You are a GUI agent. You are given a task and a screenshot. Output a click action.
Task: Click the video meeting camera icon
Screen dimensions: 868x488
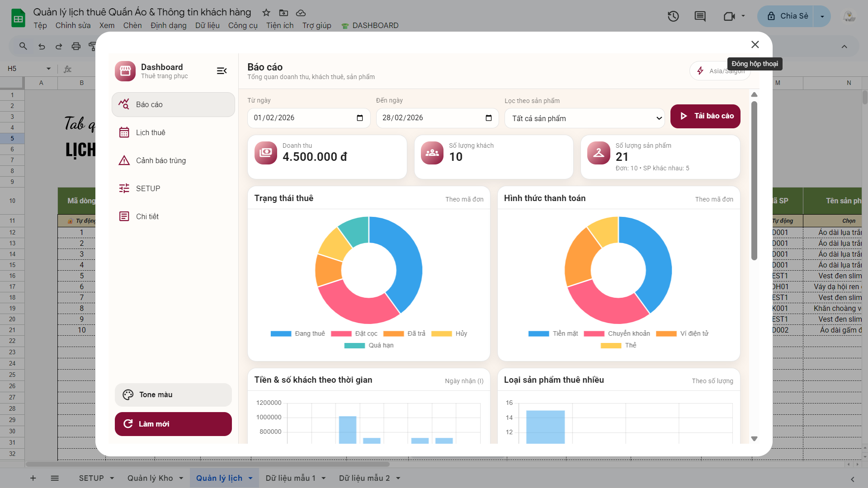[729, 16]
